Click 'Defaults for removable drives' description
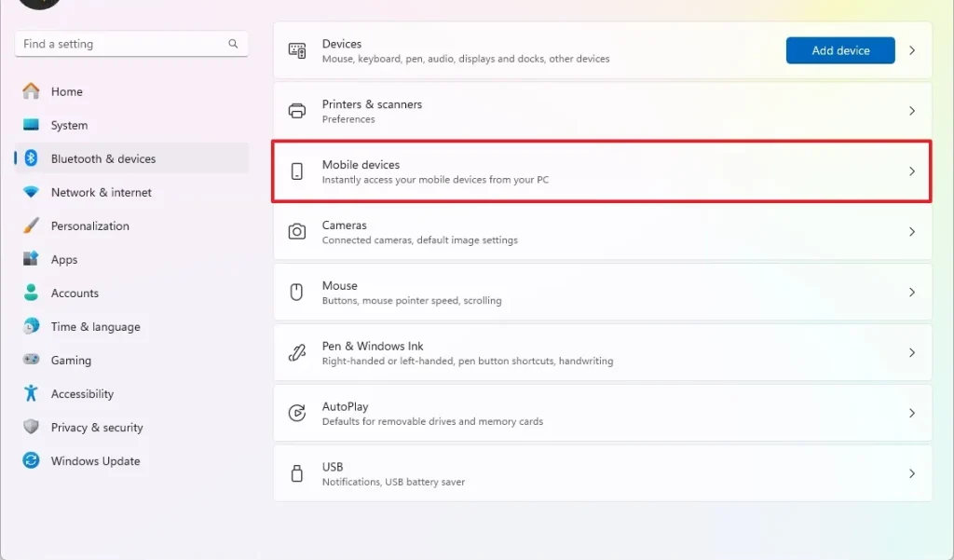 (432, 421)
